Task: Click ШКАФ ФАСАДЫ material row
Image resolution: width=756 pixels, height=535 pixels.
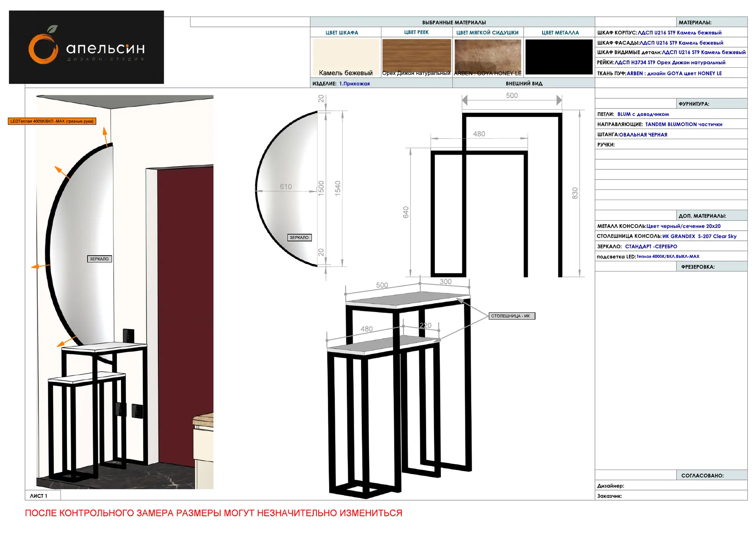Action: coord(671,42)
